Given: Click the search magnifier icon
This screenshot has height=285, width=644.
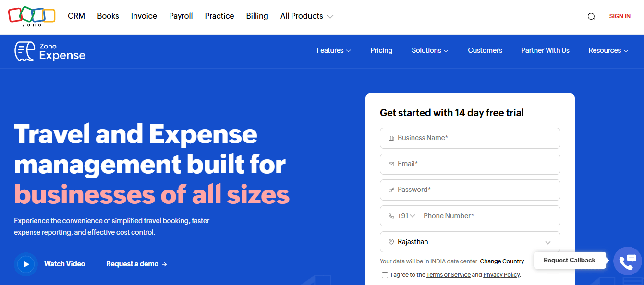Looking at the screenshot, I should click(591, 16).
